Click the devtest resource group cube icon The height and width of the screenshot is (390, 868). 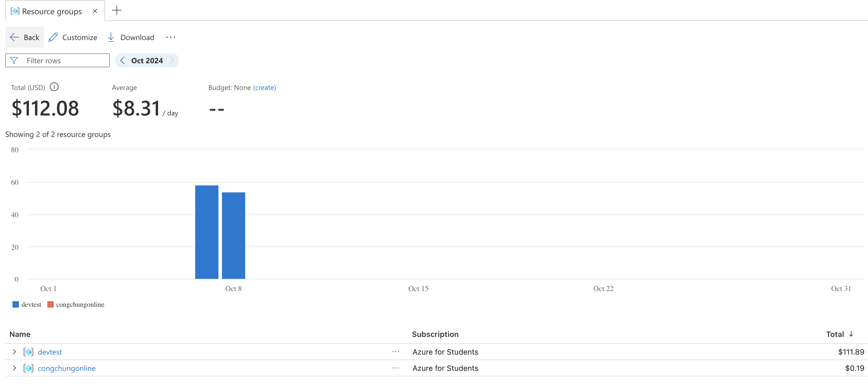click(x=28, y=352)
